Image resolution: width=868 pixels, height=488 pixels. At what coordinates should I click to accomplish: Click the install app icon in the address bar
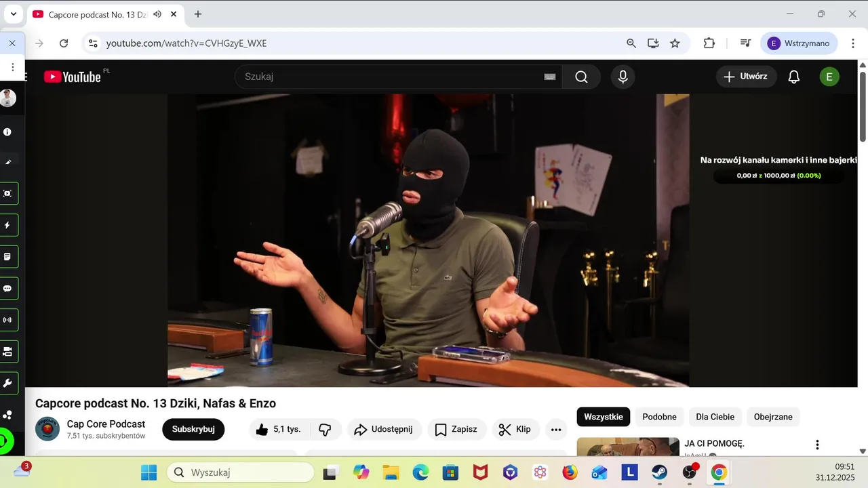click(x=653, y=43)
